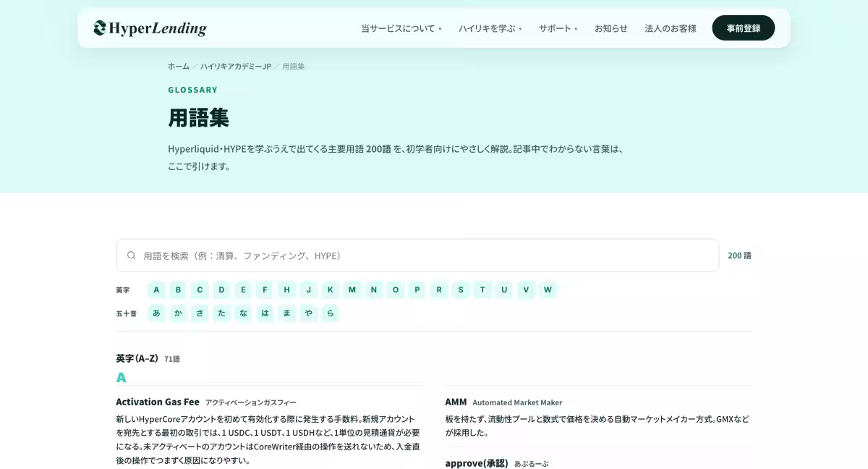
Task: Click the ホーム breadcrumb link
Action: (x=179, y=66)
